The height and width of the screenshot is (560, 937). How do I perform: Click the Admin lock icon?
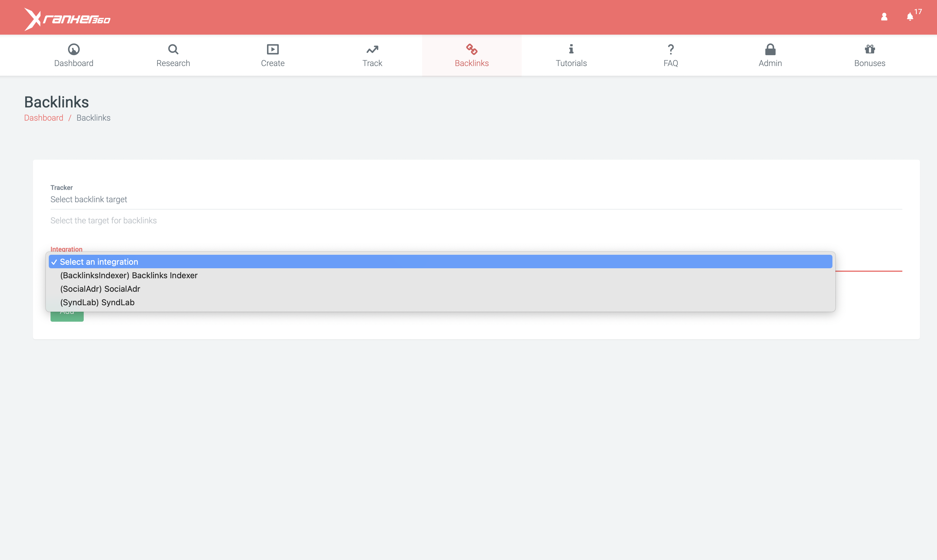pyautogui.click(x=770, y=49)
